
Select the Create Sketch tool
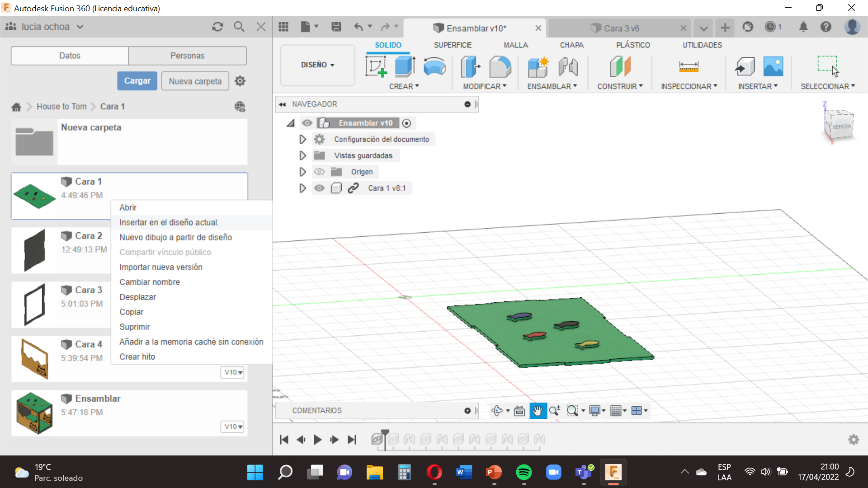[x=376, y=66]
